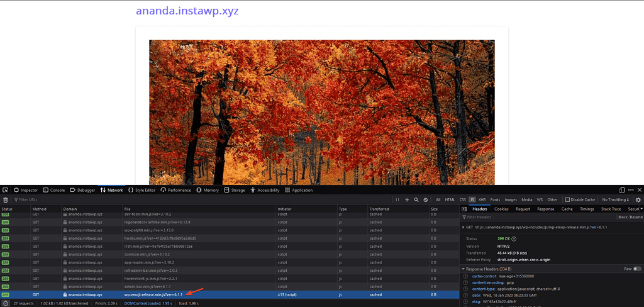Switch to the Console tab

[x=54, y=190]
